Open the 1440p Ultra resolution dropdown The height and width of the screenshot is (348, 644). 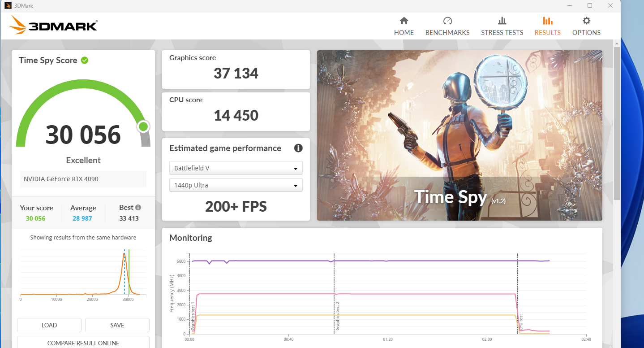236,185
